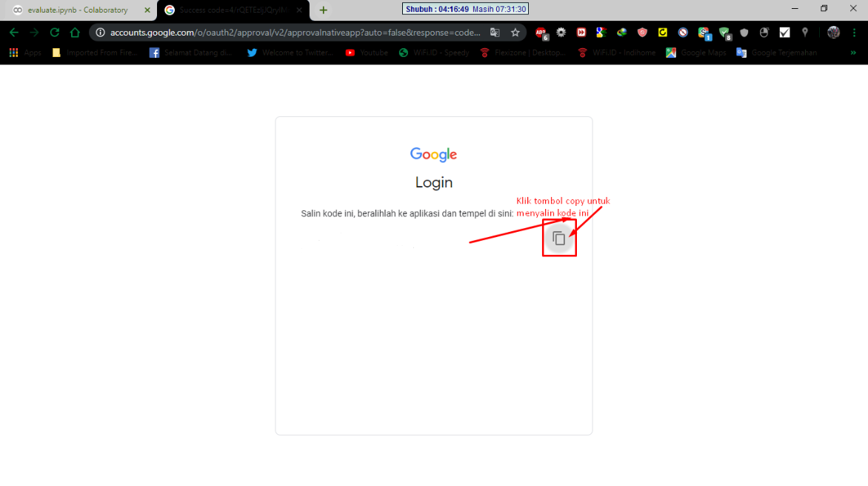The height and width of the screenshot is (486, 868).
Task: Open the checkmark extension icon
Action: (784, 33)
